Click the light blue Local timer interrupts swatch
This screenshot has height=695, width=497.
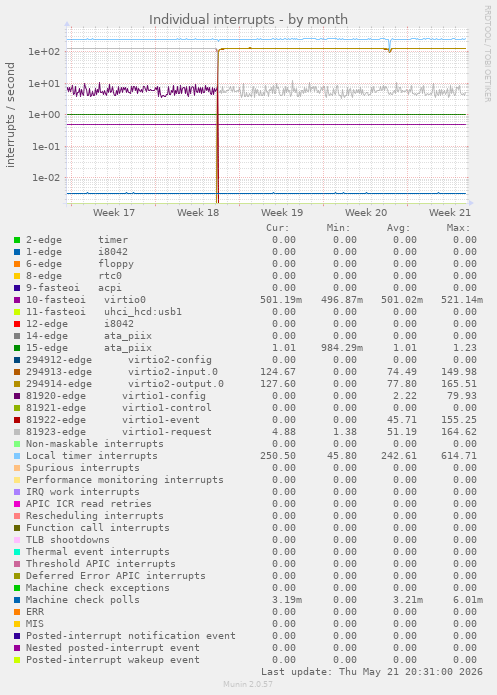17,456
